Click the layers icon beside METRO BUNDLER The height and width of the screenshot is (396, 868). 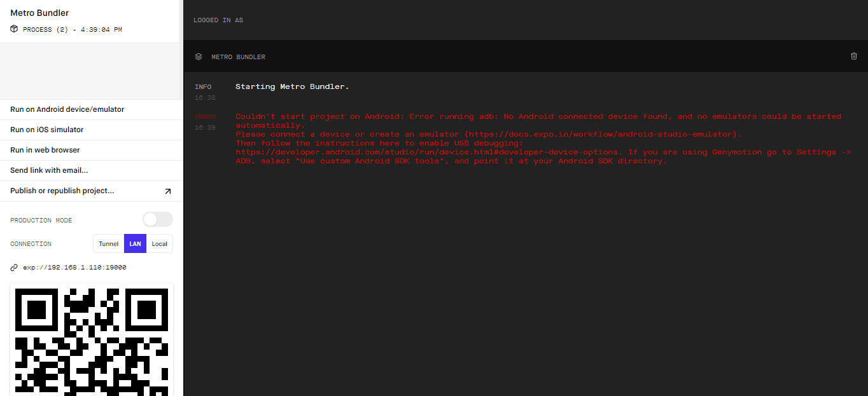[x=199, y=57]
